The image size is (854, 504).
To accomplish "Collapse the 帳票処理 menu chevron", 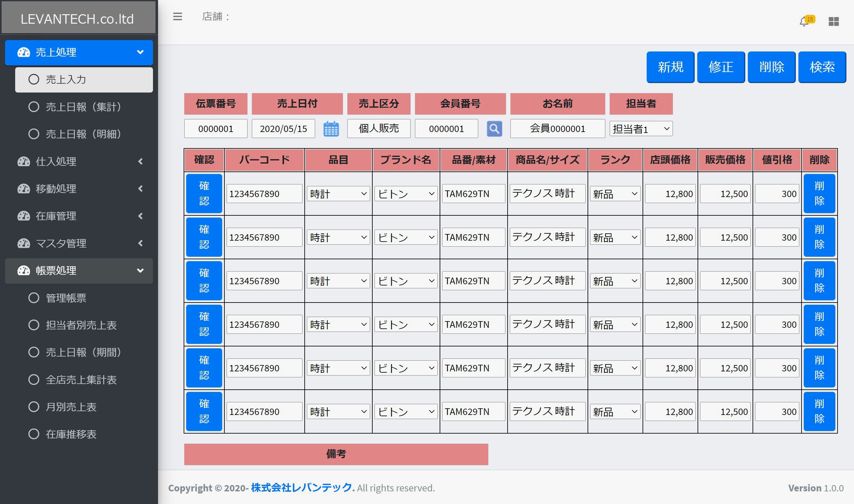I will pos(140,271).
